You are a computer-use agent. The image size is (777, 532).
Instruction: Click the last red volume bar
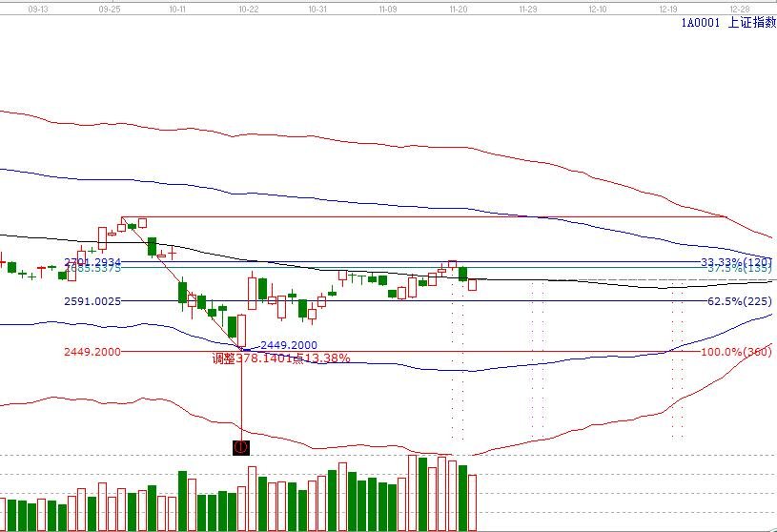coord(472,501)
